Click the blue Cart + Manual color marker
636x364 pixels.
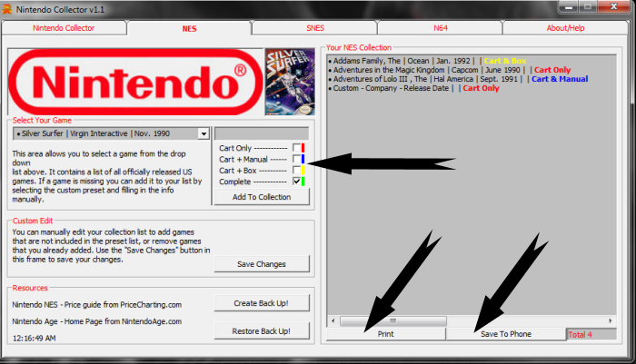tap(303, 159)
